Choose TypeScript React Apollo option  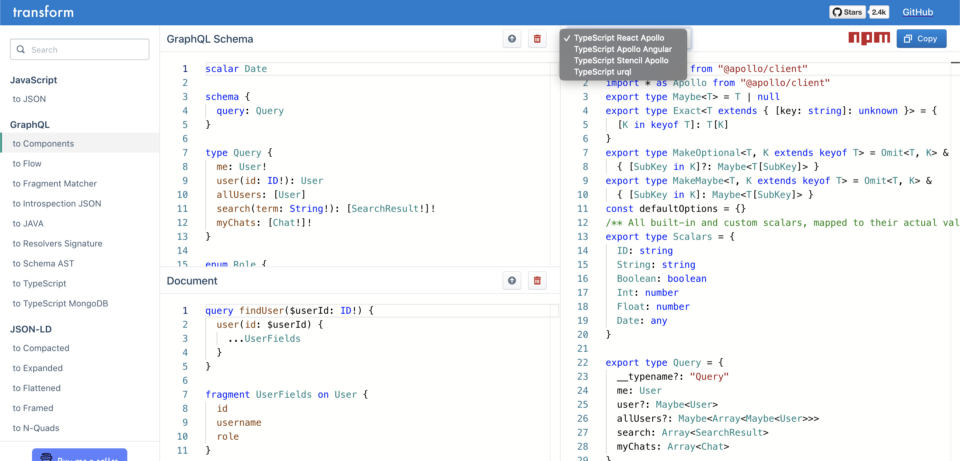pyautogui.click(x=618, y=38)
